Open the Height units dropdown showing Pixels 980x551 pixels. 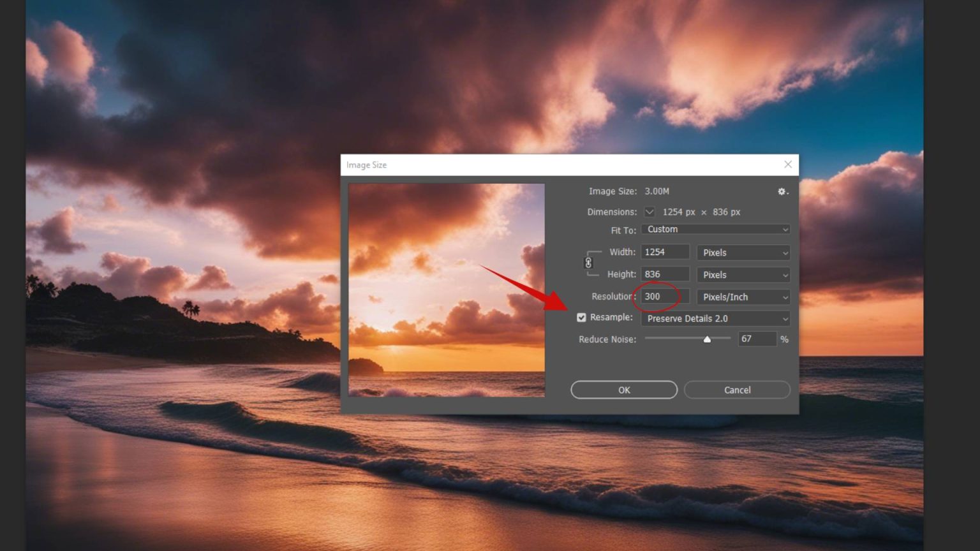click(743, 274)
